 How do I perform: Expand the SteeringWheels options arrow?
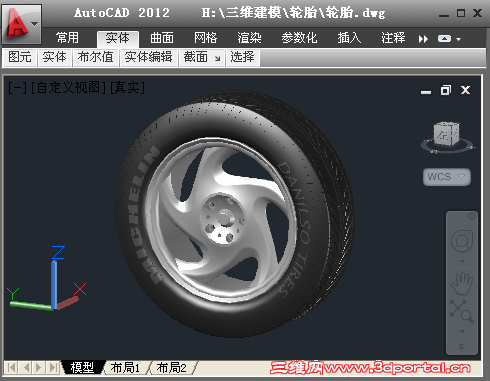(462, 262)
